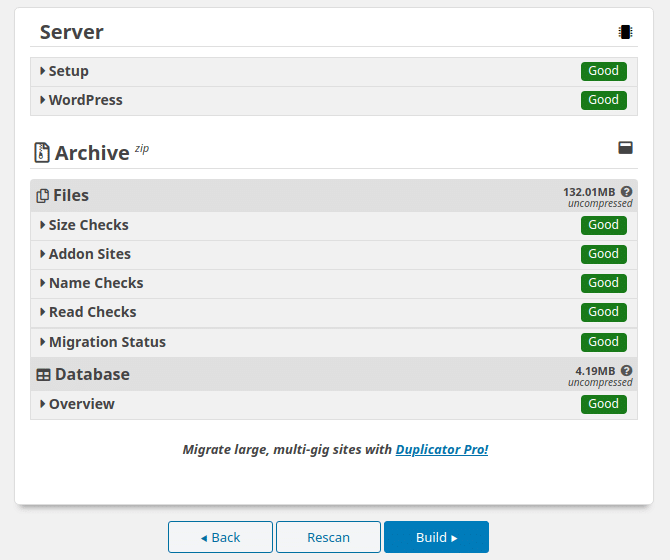670x560 pixels.
Task: Expand the Size Checks row
Action: pos(87,225)
